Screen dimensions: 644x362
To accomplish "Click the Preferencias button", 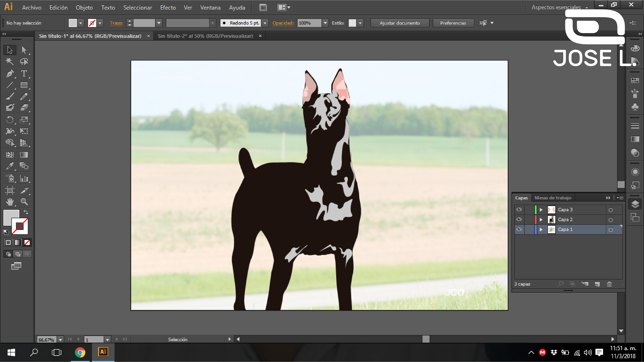I will click(x=453, y=23).
